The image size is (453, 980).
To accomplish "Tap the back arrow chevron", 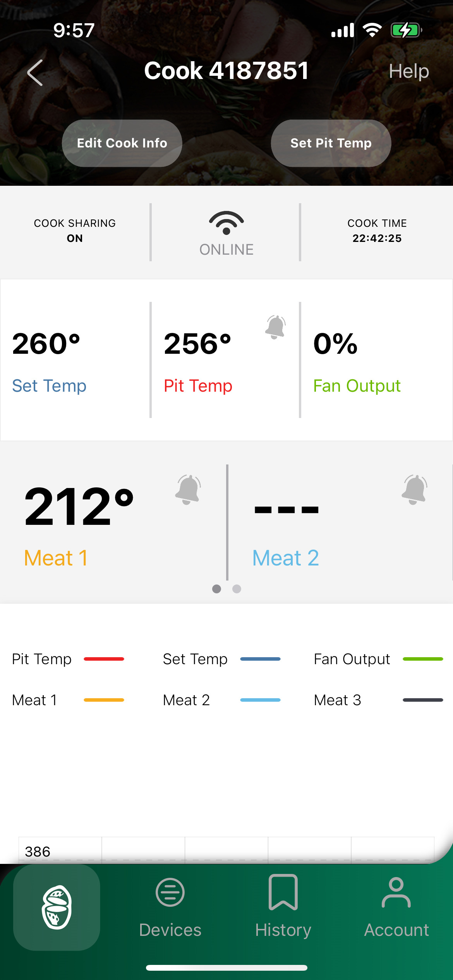I will tap(35, 73).
